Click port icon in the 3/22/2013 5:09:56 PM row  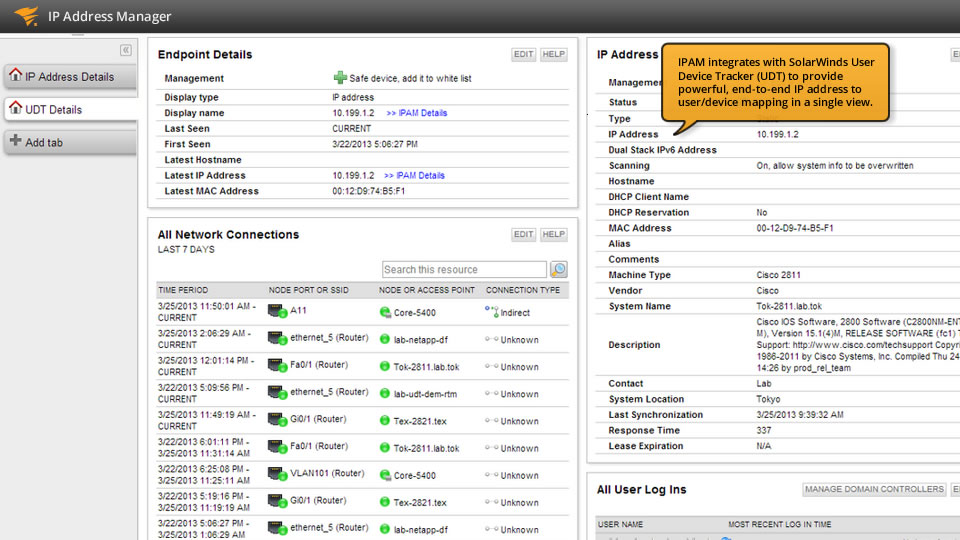pyautogui.click(x=277, y=392)
